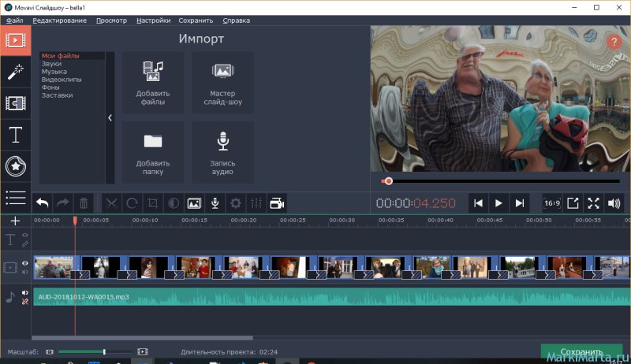The height and width of the screenshot is (364, 631).
Task: Open the Справка menu
Action: [x=236, y=20]
